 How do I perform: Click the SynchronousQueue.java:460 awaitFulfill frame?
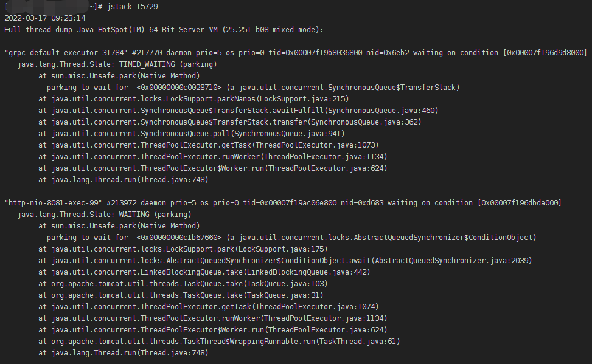point(238,111)
